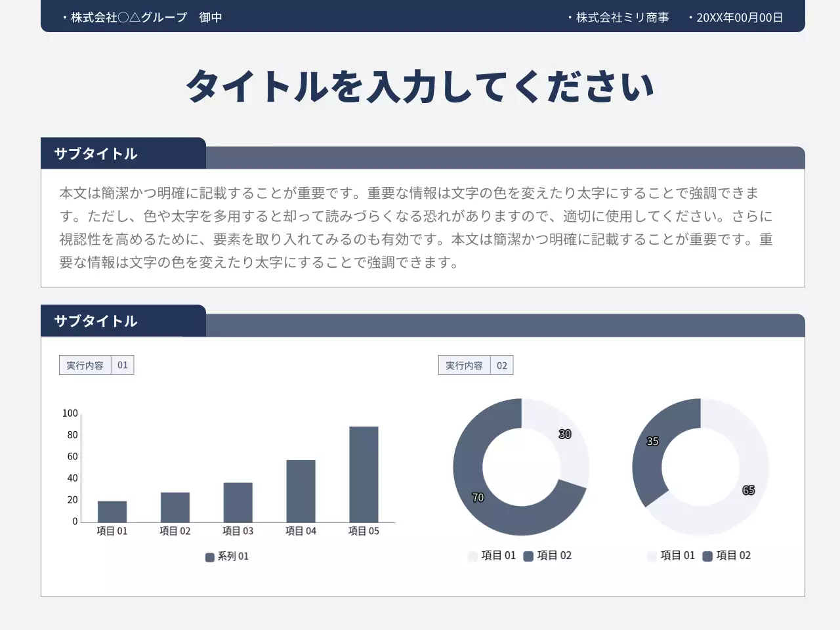
Task: Click the tallest bar above 項目 05
Action: click(363, 472)
